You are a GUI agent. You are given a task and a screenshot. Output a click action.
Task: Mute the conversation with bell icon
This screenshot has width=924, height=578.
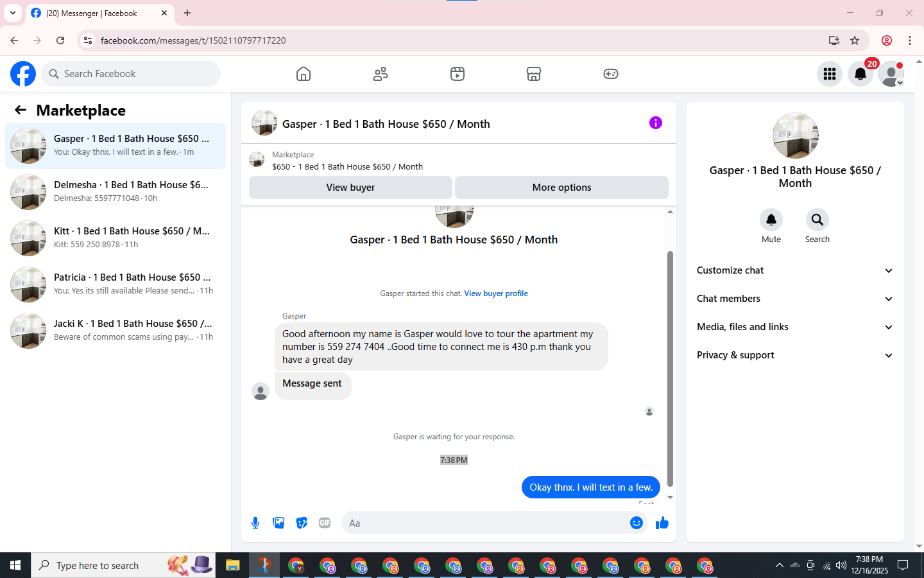click(x=771, y=220)
